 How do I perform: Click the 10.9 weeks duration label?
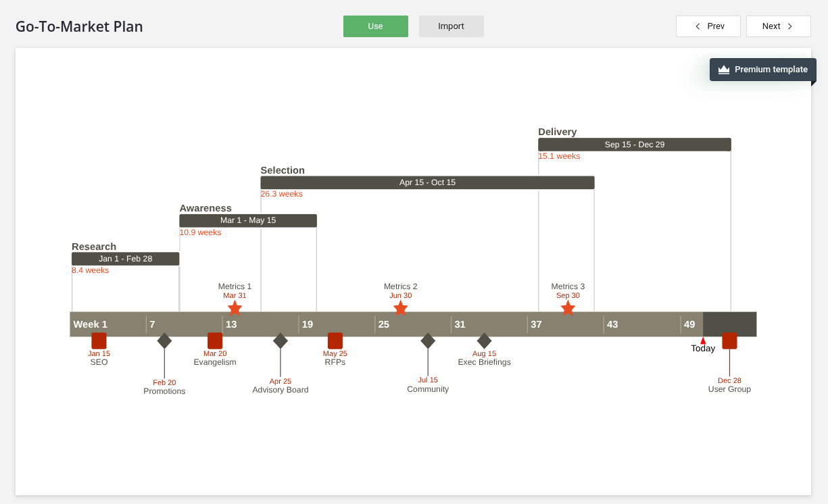click(x=200, y=232)
